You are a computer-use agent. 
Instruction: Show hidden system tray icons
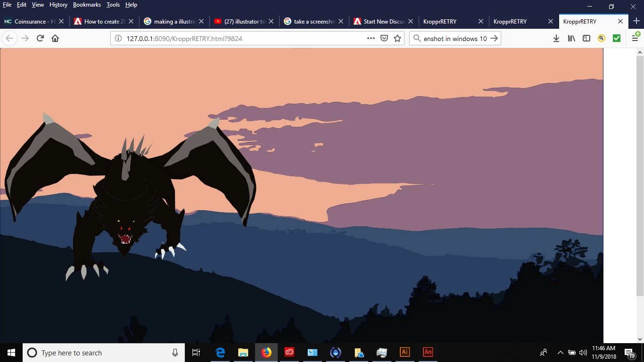561,353
